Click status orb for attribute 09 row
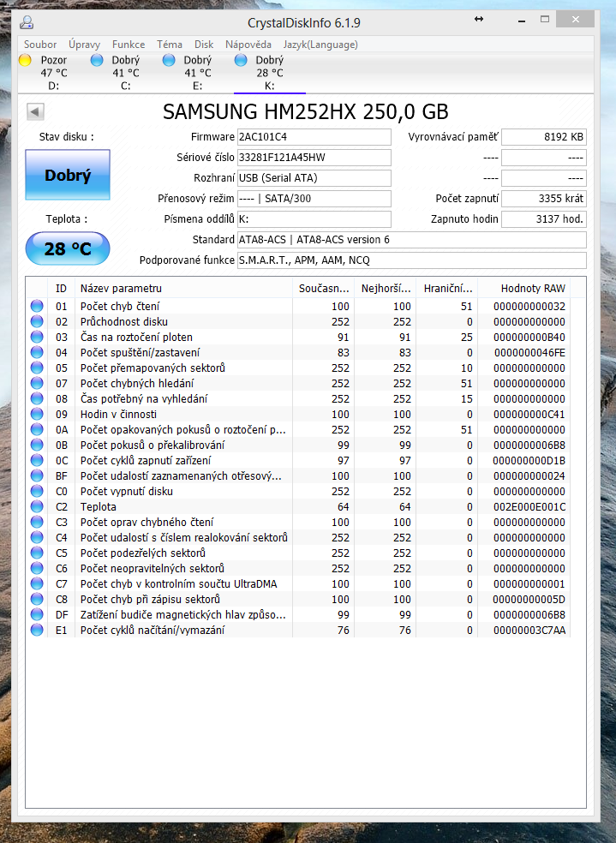Viewport: 616px width, 843px height. (37, 414)
